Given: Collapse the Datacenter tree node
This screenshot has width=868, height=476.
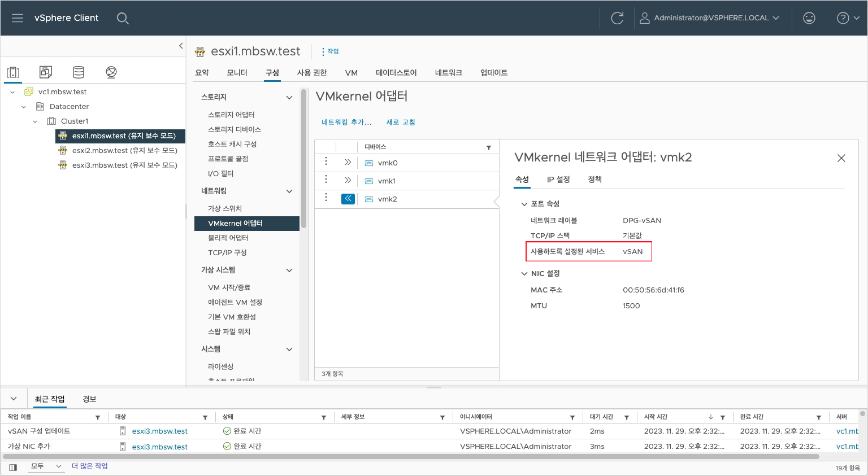Looking at the screenshot, I should pos(24,107).
